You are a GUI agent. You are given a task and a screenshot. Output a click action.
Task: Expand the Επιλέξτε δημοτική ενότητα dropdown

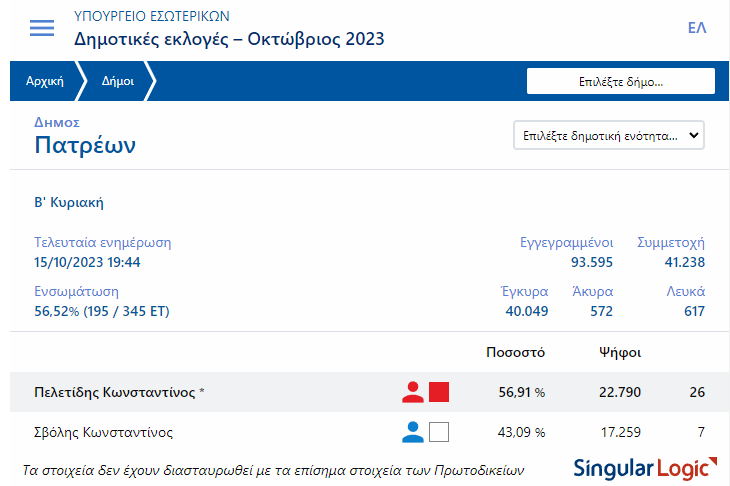(x=608, y=135)
